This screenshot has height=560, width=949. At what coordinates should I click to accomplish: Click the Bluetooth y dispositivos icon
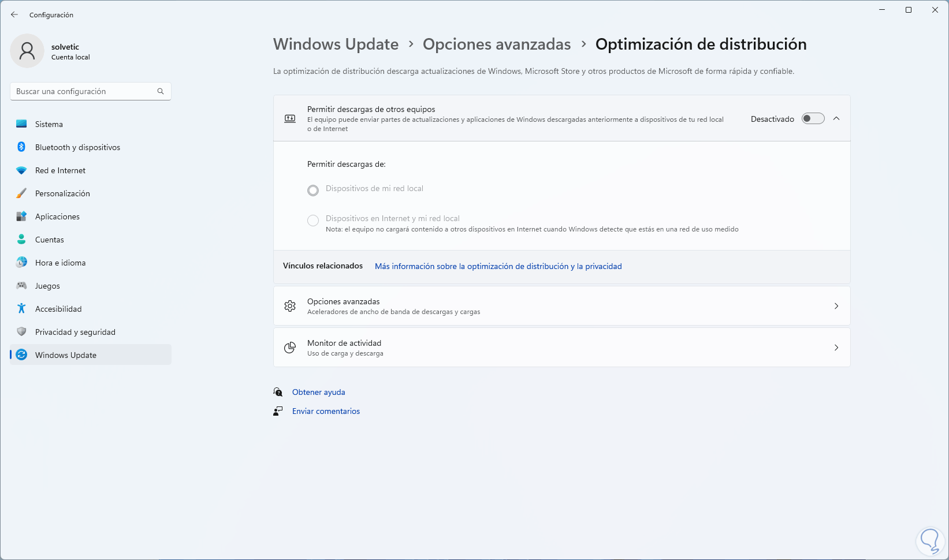tap(21, 147)
